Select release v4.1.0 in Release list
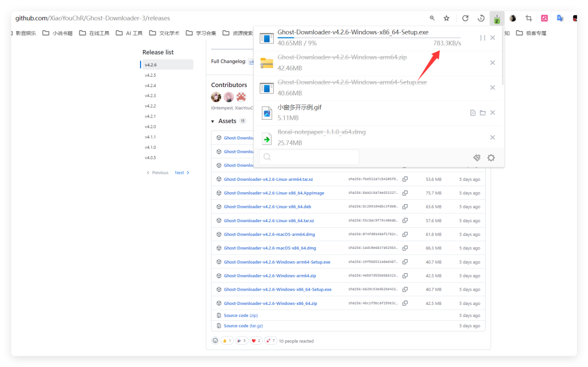 [x=150, y=148]
